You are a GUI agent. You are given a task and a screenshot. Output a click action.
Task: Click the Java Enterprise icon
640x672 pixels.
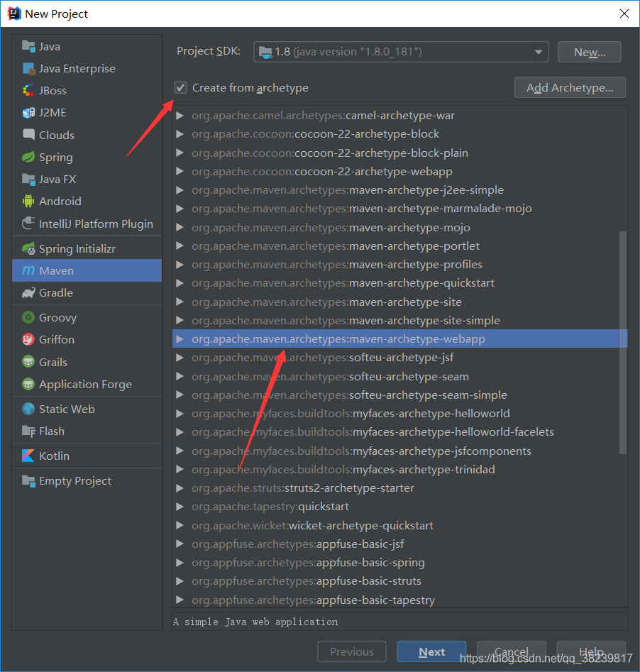click(28, 69)
